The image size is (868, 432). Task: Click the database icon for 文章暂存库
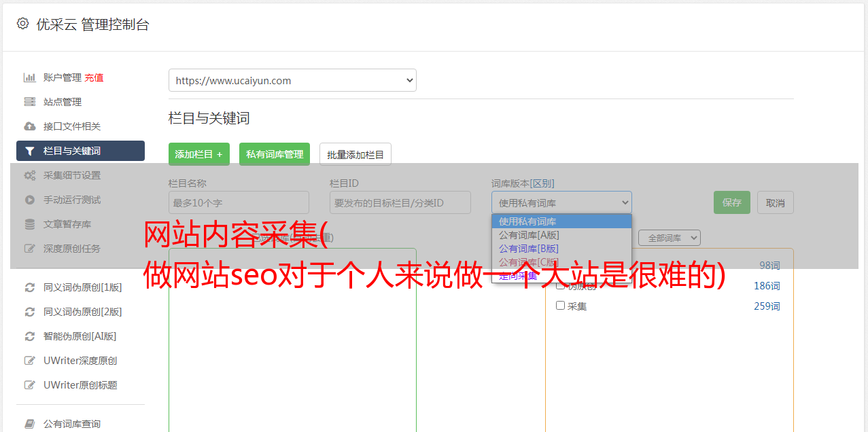coord(30,224)
